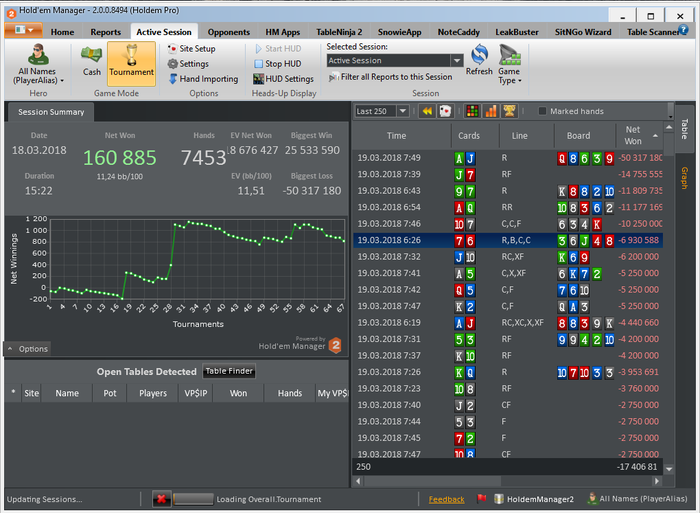Click the gold trophy toolbar icon

tap(509, 111)
